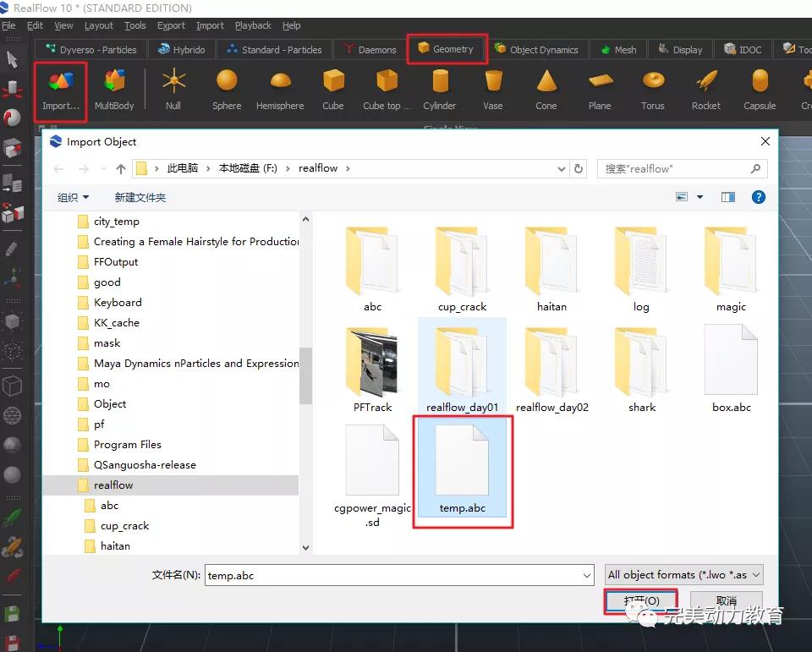Screen dimensions: 812x652
Task: Open the Playback menu
Action: (x=253, y=25)
